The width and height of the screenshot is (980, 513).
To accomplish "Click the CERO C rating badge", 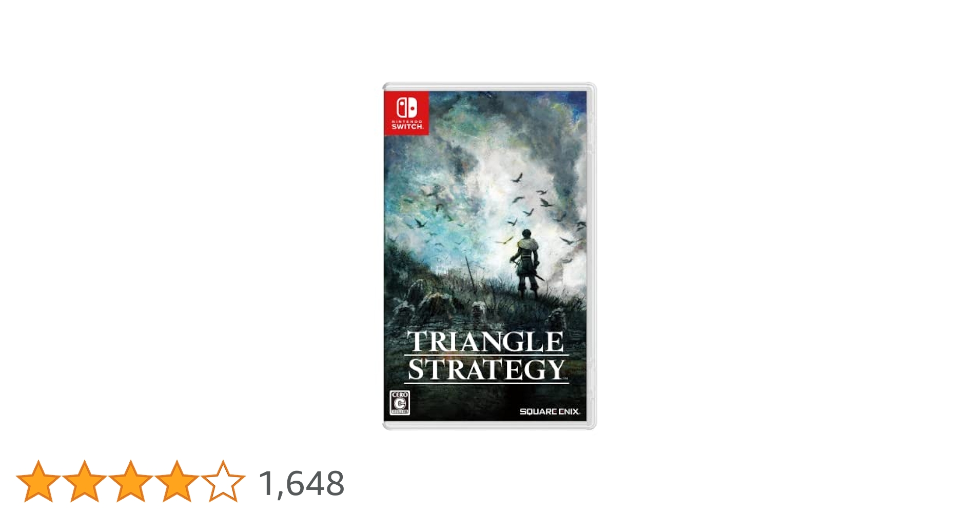I will click(x=400, y=402).
